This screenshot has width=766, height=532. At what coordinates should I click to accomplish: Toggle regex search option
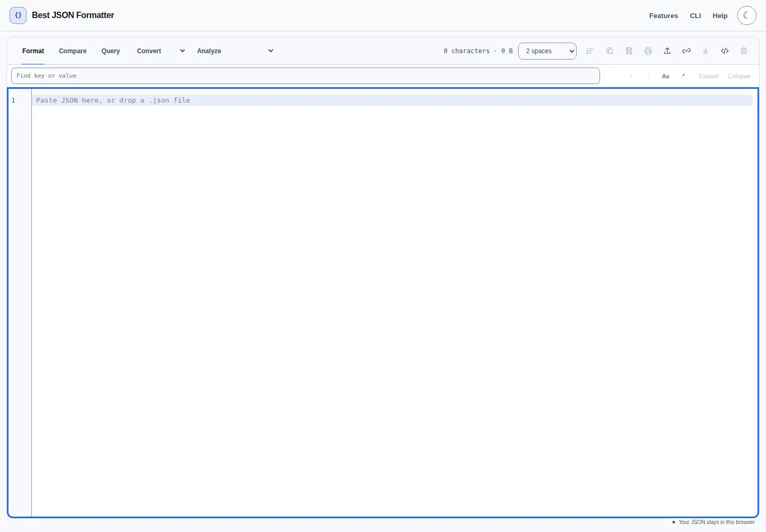click(x=683, y=76)
